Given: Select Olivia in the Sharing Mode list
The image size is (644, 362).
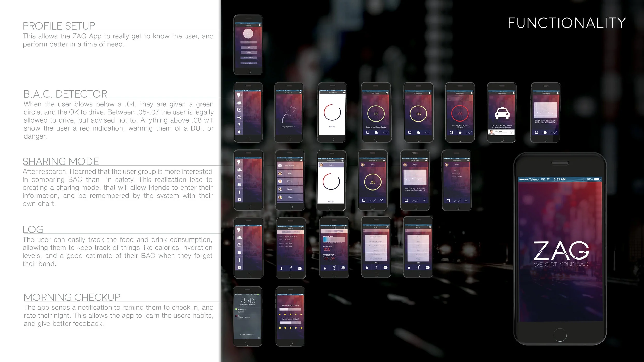Looking at the screenshot, I should pyautogui.click(x=290, y=197).
